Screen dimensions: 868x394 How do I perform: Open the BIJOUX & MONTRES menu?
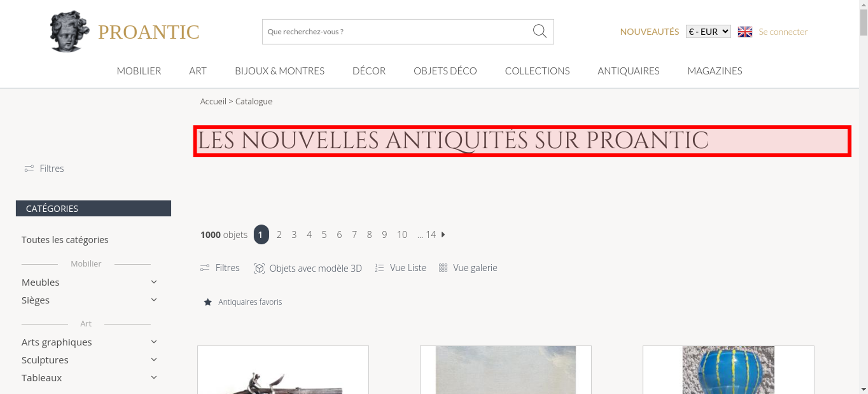click(x=279, y=71)
